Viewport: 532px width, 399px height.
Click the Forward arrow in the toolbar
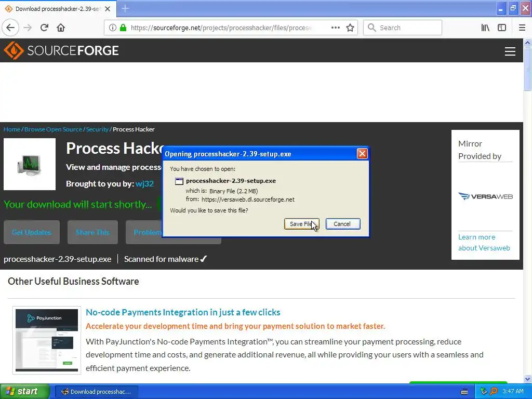28,28
